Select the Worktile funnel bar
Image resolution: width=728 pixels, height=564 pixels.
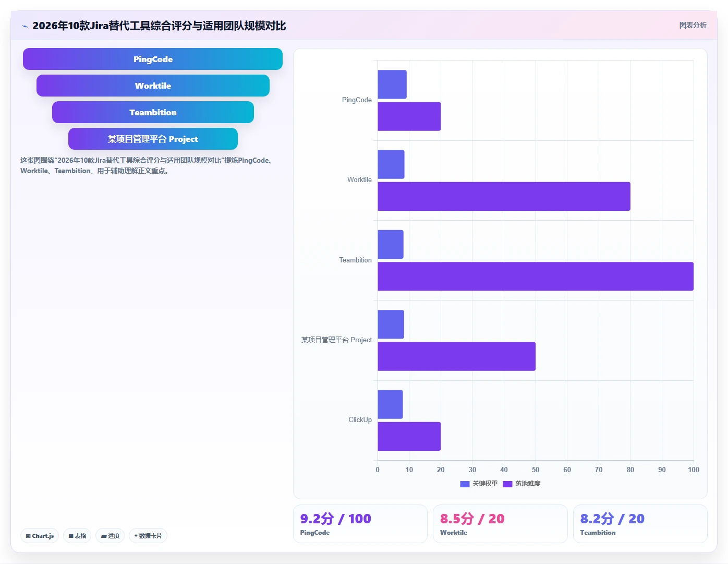click(153, 86)
